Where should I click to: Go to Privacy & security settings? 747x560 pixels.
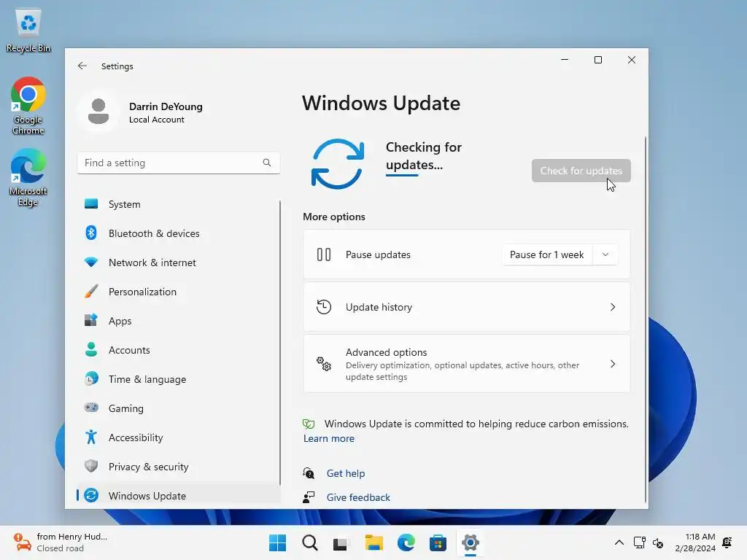point(179,467)
